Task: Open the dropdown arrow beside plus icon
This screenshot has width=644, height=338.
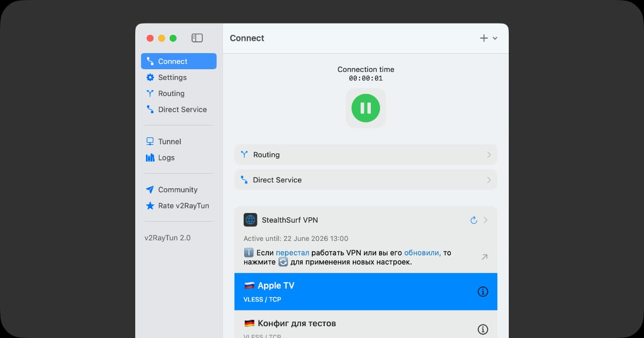Action: [x=495, y=38]
